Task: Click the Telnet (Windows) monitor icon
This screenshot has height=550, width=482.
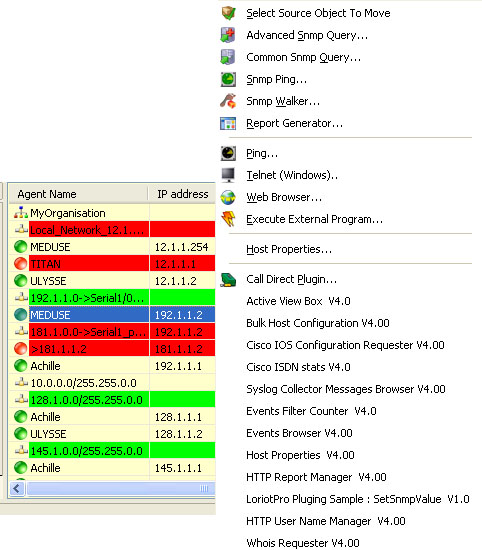Action: click(228, 175)
